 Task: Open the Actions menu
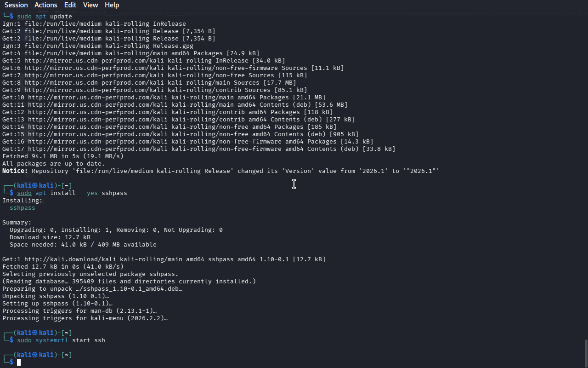46,5
